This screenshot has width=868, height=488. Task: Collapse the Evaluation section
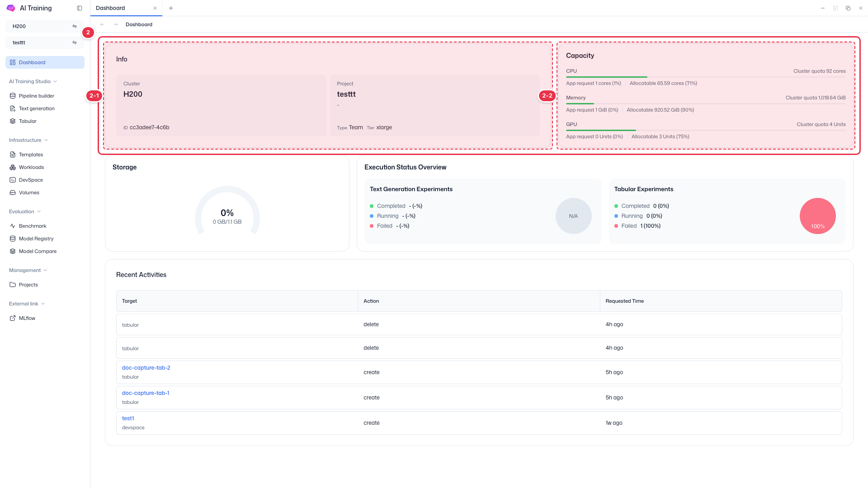[25, 211]
